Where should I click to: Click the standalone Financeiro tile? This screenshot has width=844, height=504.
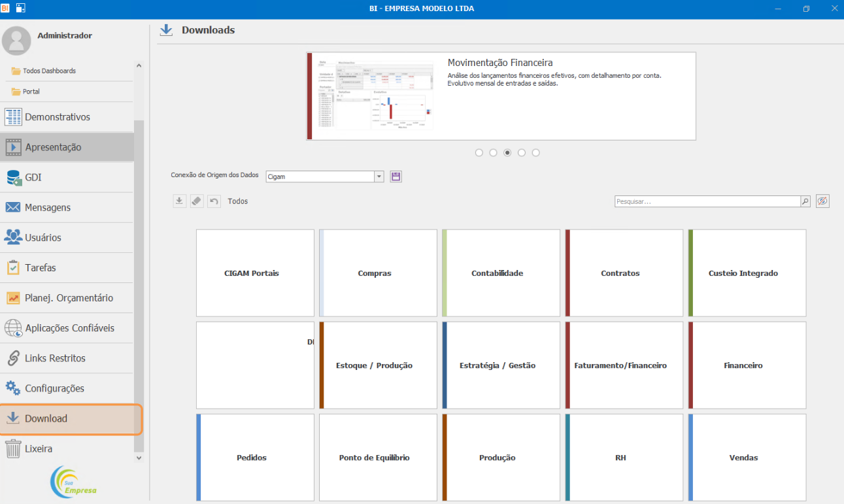(x=747, y=365)
